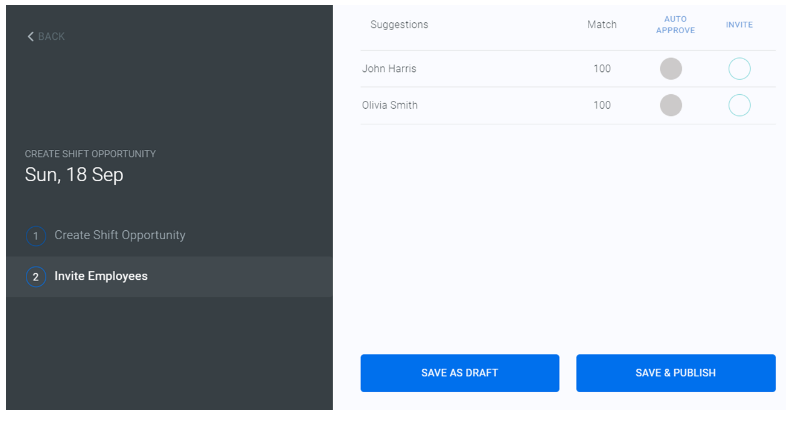
Task: Click the Auto Approve column header
Action: 675,25
